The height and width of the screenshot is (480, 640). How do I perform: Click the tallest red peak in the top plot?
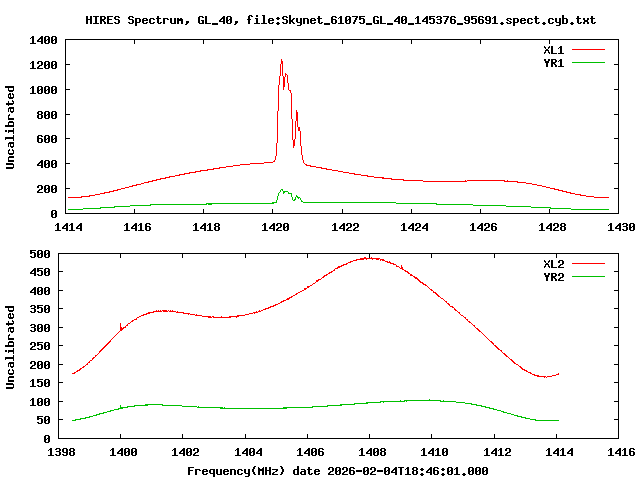pyautogui.click(x=281, y=60)
